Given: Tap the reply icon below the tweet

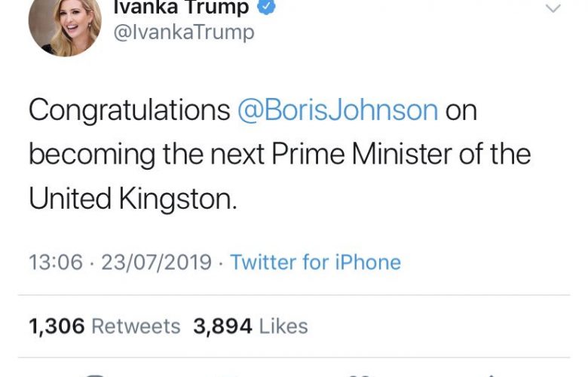Looking at the screenshot, I should coord(94,375).
